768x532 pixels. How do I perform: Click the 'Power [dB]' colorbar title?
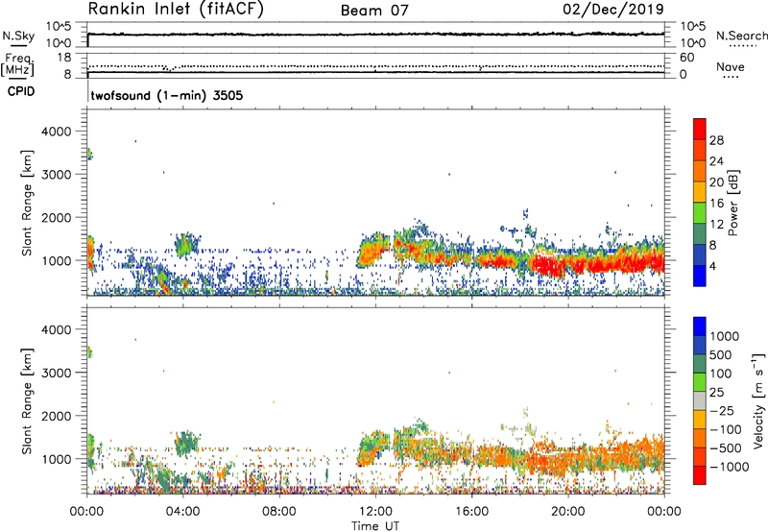[x=732, y=203]
